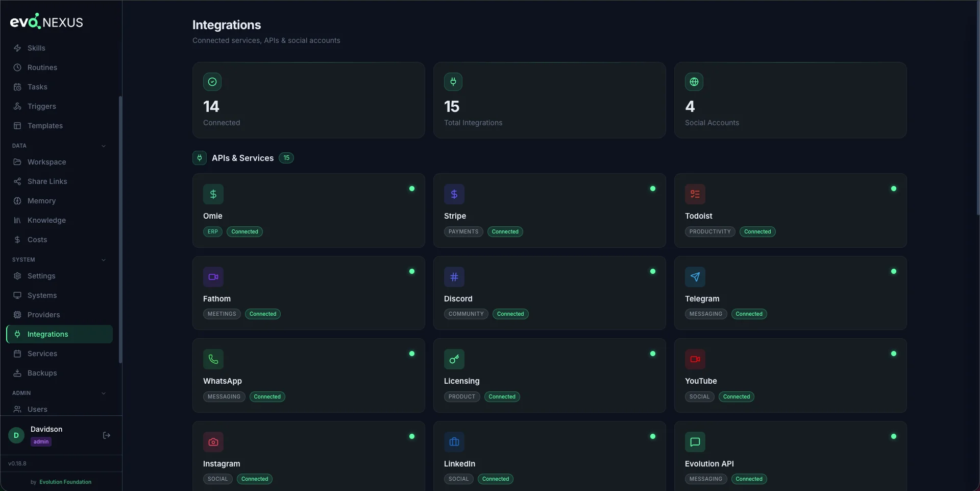Screen dimensions: 980x491
Task: Click the Instagram camera icon
Action: 213,442
